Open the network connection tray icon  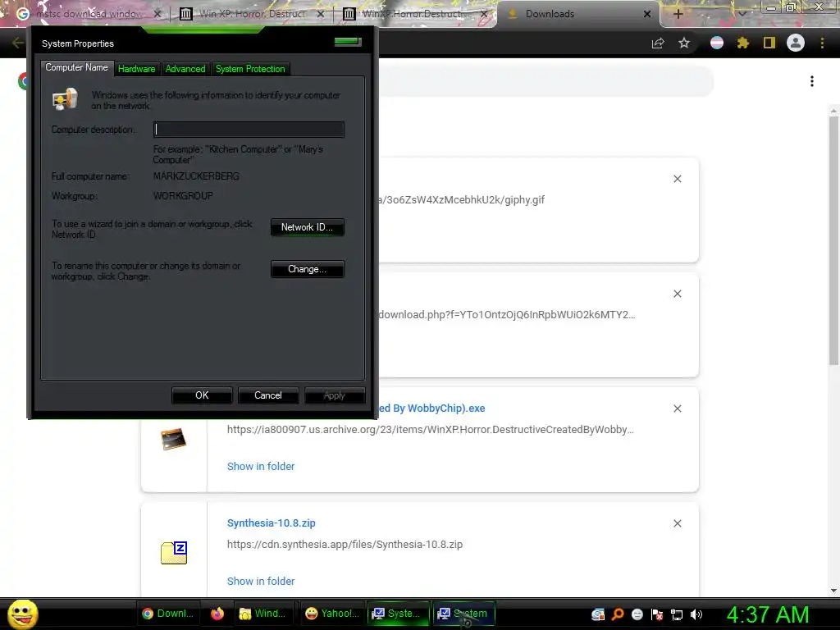(x=677, y=614)
